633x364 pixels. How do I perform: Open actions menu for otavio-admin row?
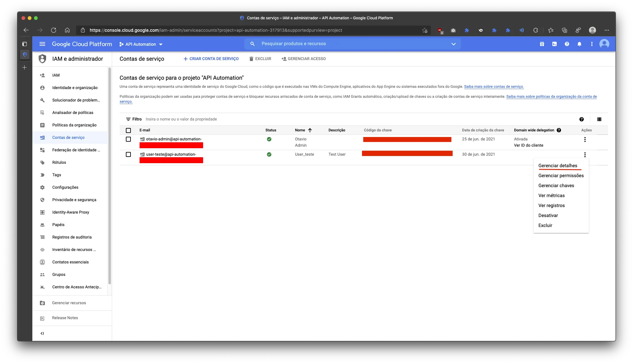[585, 139]
